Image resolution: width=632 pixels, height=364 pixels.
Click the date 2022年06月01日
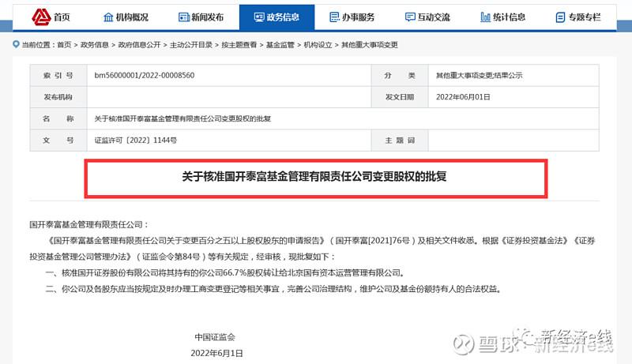pos(463,97)
